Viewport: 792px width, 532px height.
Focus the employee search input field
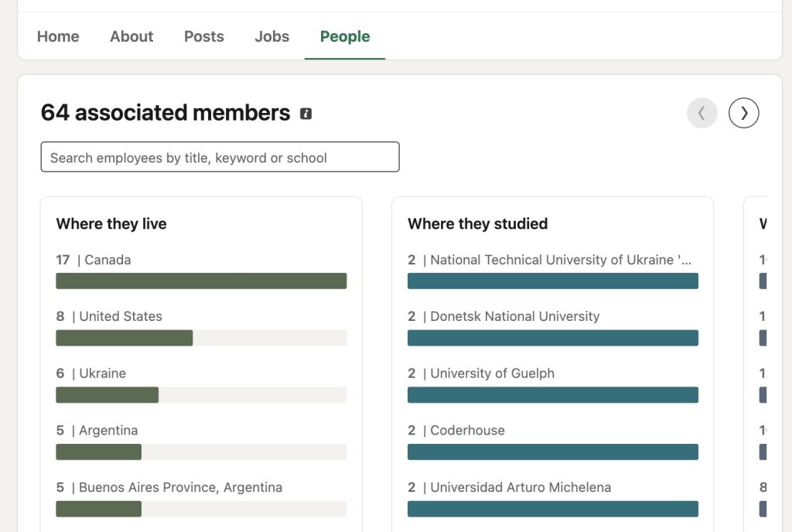click(x=220, y=157)
